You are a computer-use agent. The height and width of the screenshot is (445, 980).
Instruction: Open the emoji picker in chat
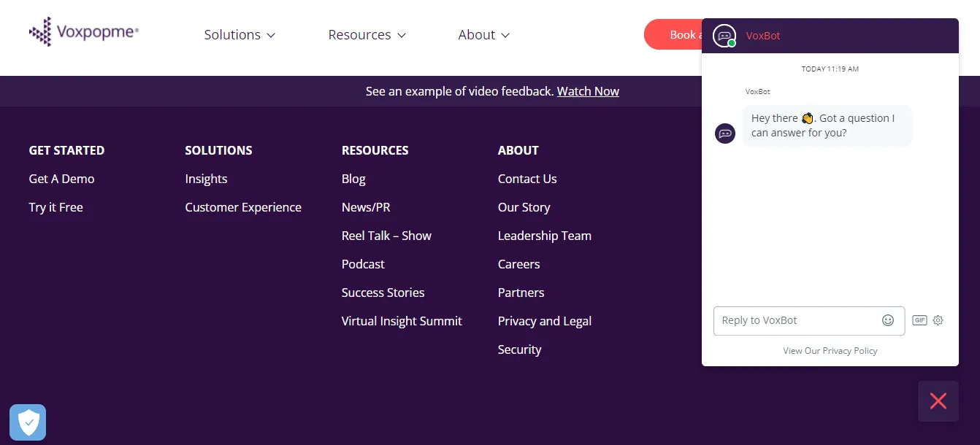pos(888,320)
